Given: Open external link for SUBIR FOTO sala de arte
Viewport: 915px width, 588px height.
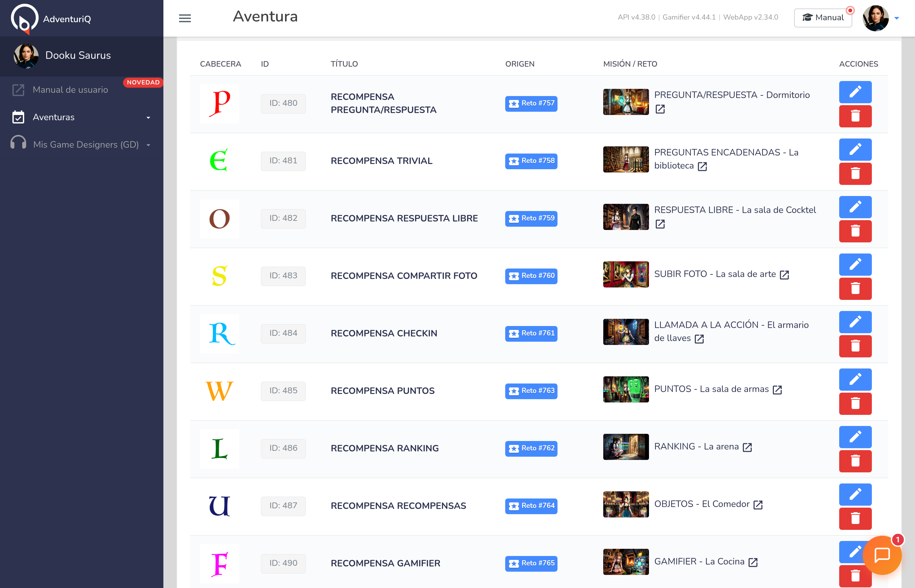Looking at the screenshot, I should (784, 275).
